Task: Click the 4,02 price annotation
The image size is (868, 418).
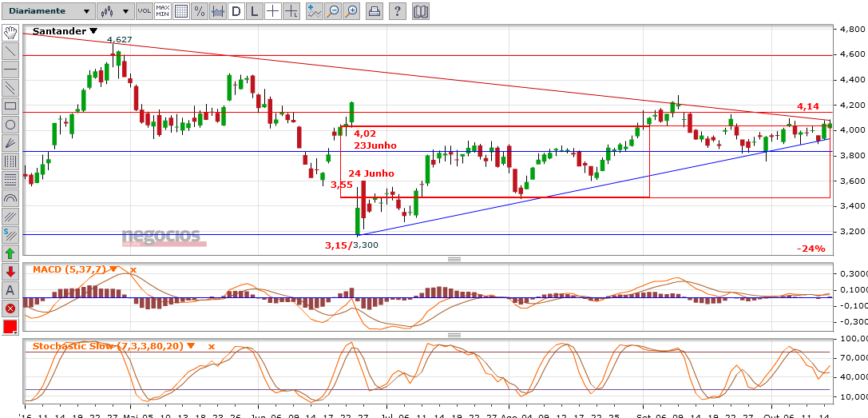Action: click(x=366, y=133)
